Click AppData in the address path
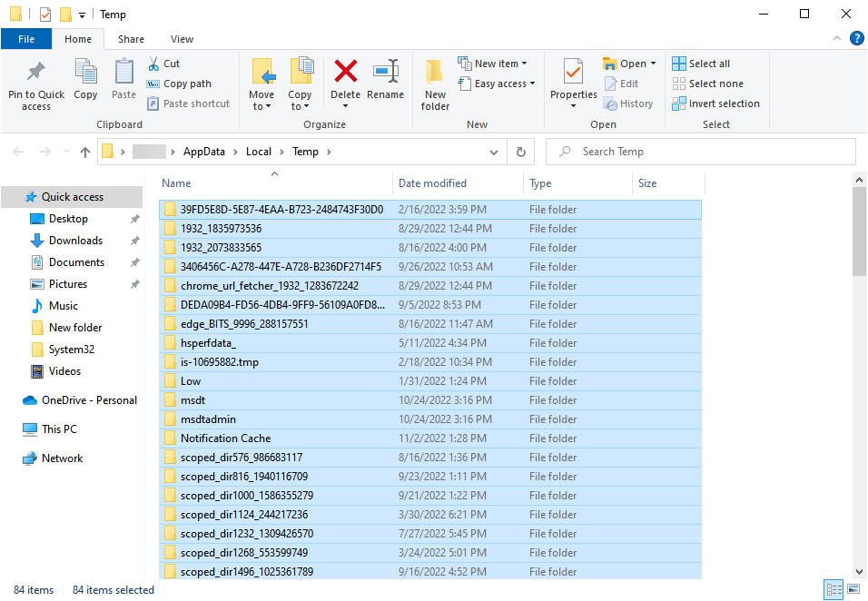The width and height of the screenshot is (868, 601). pos(204,152)
